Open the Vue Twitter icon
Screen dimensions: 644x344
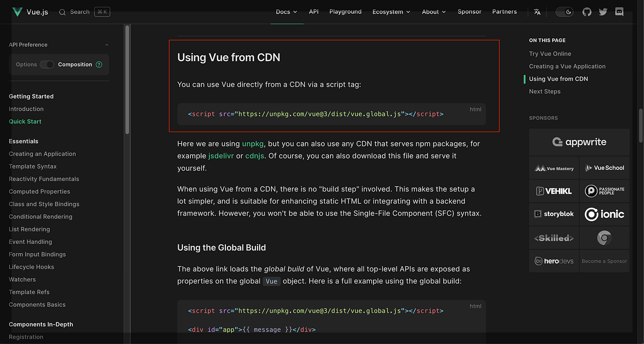[x=602, y=11]
